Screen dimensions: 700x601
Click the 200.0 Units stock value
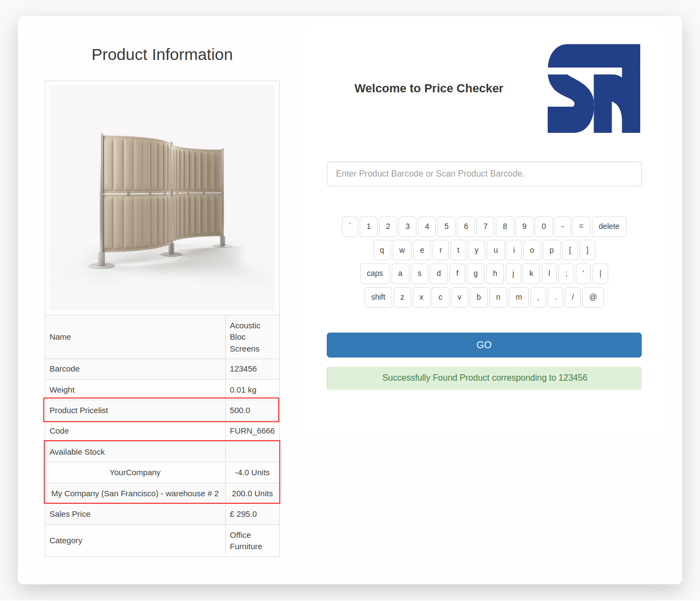coord(252,494)
